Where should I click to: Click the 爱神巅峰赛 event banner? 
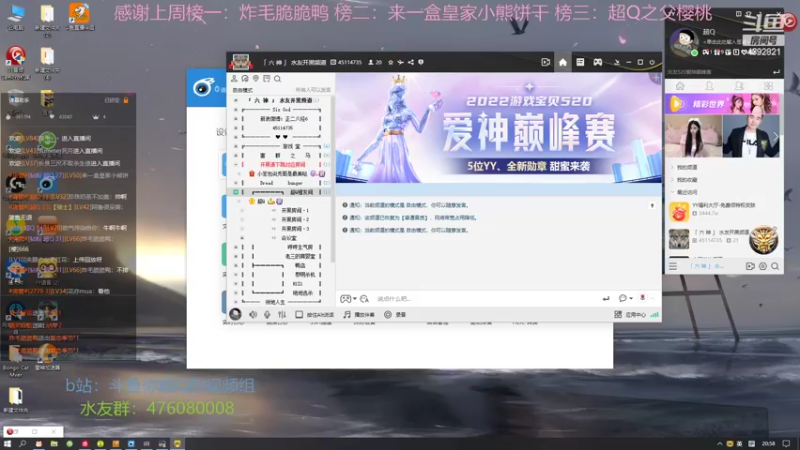[498, 128]
